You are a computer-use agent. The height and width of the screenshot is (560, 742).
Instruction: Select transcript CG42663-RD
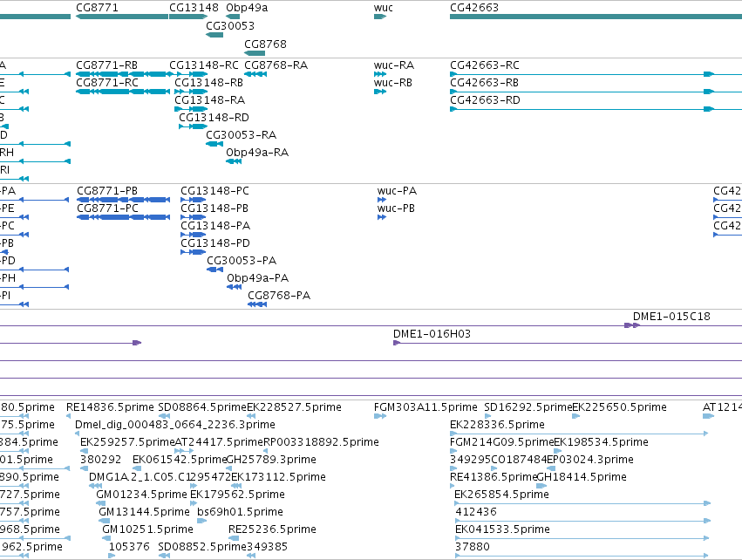pyautogui.click(x=485, y=100)
